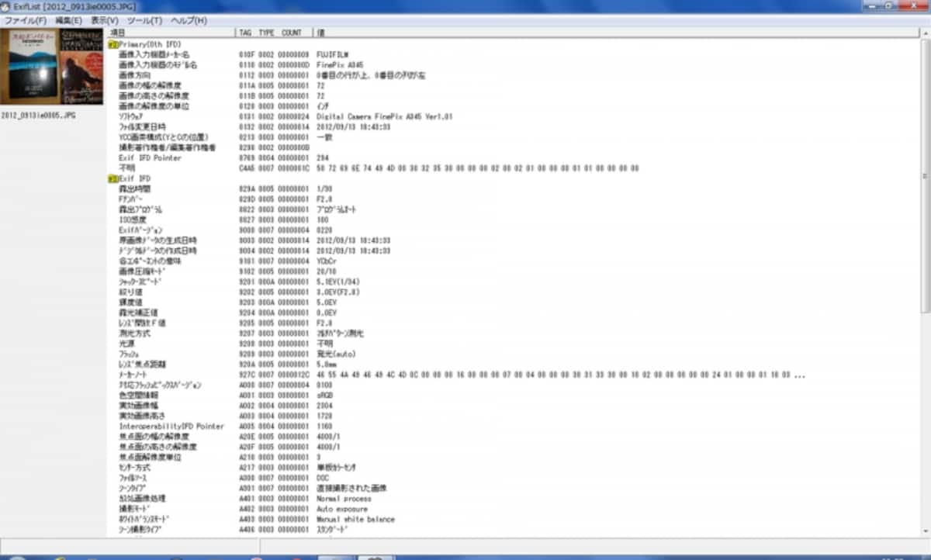Collapse the Primary(0th IFD) node icon

(113, 45)
